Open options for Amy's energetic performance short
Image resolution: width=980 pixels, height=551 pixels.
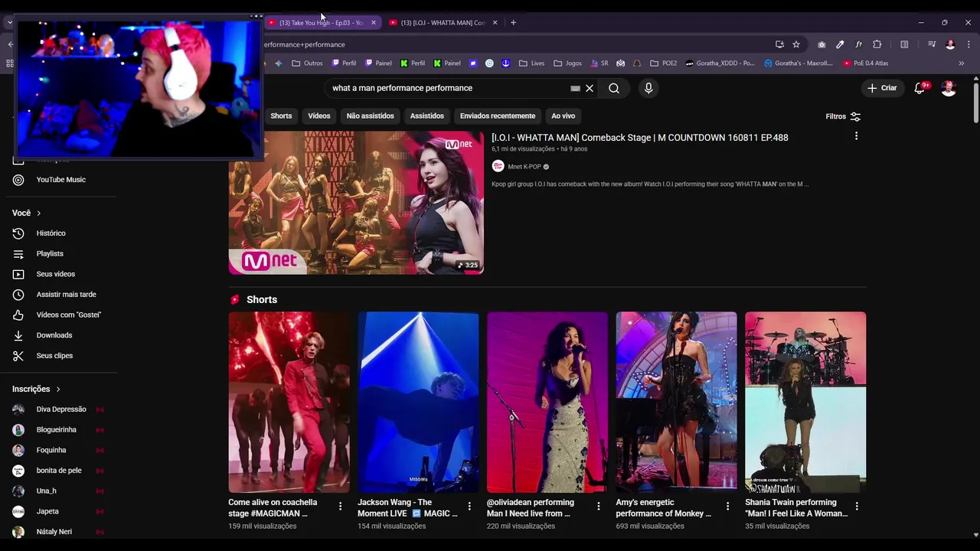point(728,506)
